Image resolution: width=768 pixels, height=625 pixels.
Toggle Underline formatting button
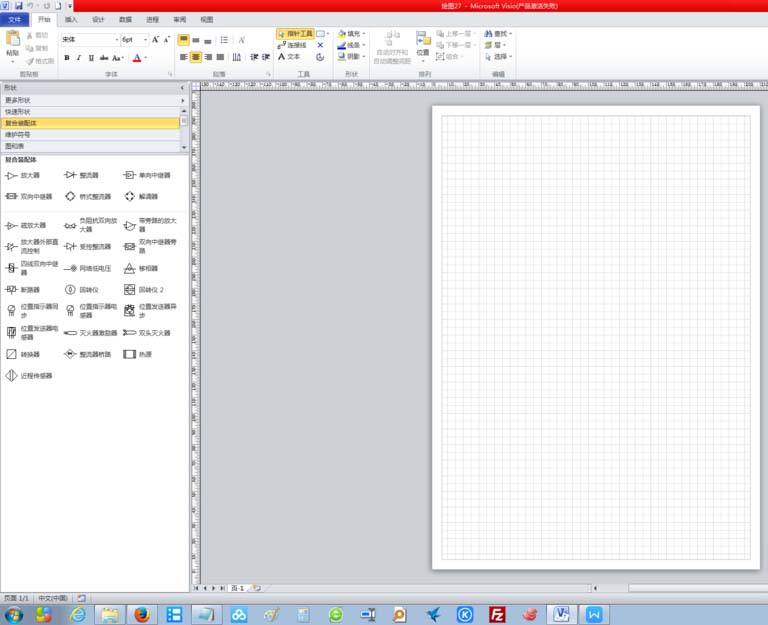tap(91, 58)
